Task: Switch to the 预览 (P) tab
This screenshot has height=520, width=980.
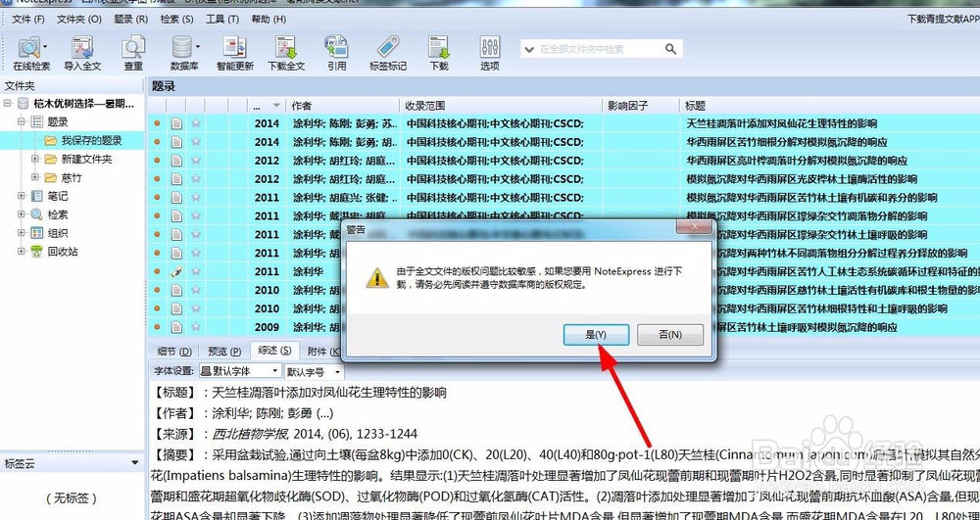Action: pyautogui.click(x=224, y=352)
